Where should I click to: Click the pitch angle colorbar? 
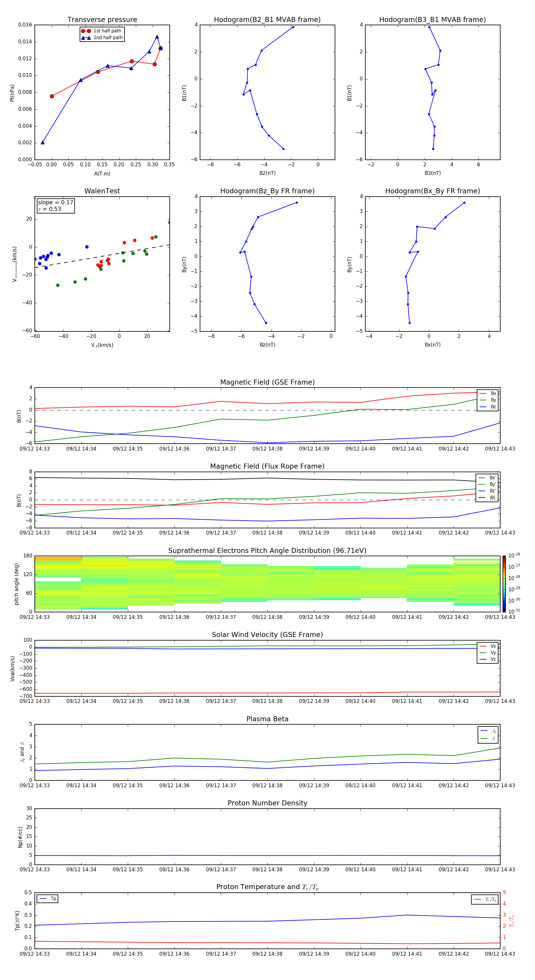click(504, 584)
